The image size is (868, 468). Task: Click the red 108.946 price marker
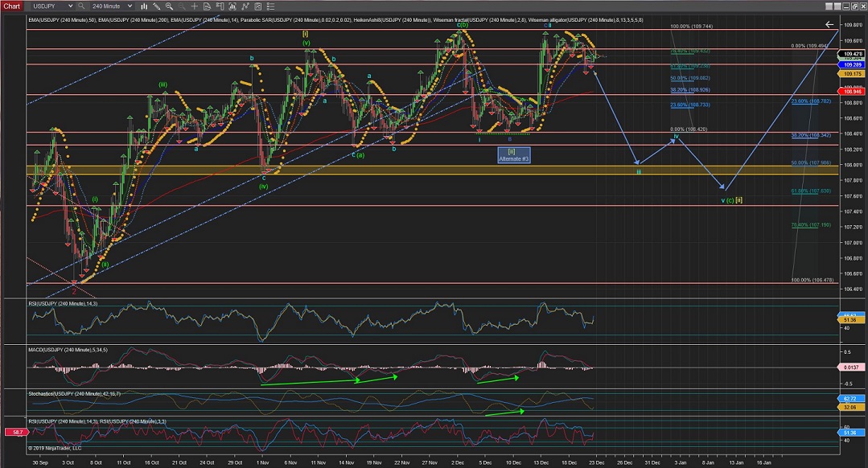[x=851, y=92]
